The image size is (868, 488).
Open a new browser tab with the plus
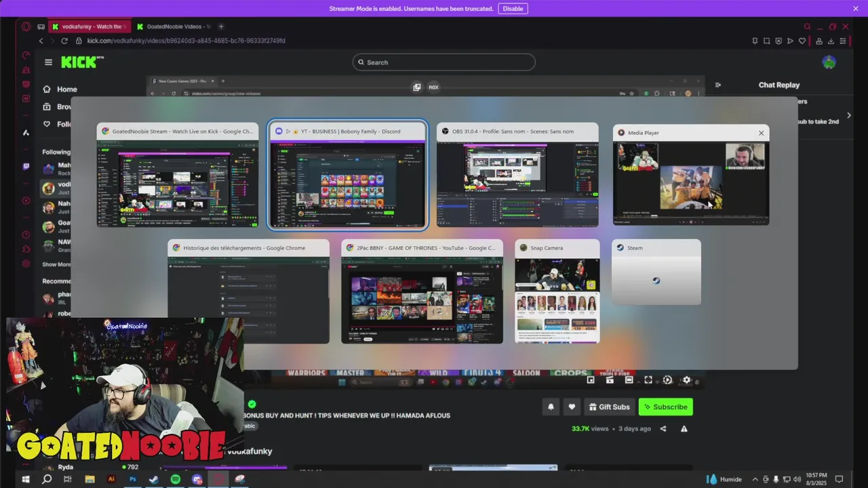(221, 26)
